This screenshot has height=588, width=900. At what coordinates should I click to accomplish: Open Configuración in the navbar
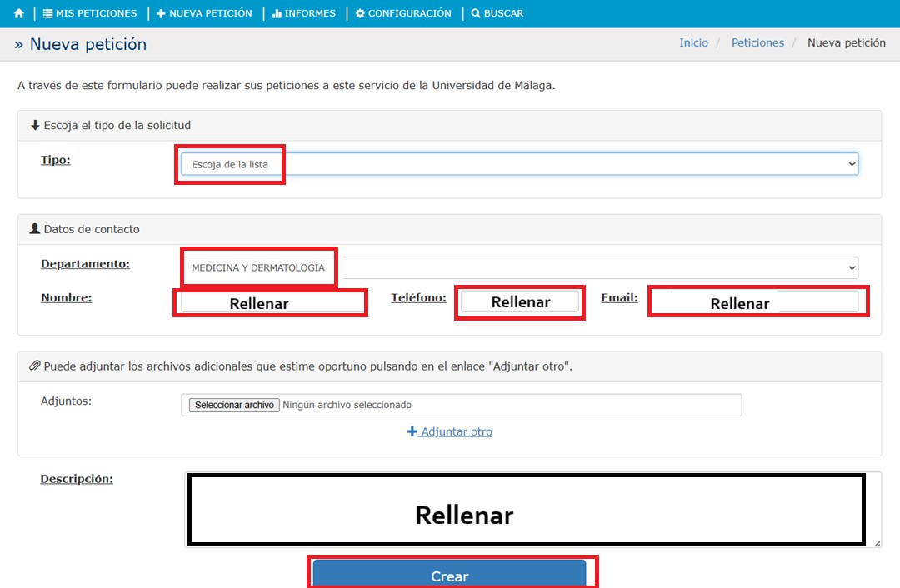tap(403, 13)
